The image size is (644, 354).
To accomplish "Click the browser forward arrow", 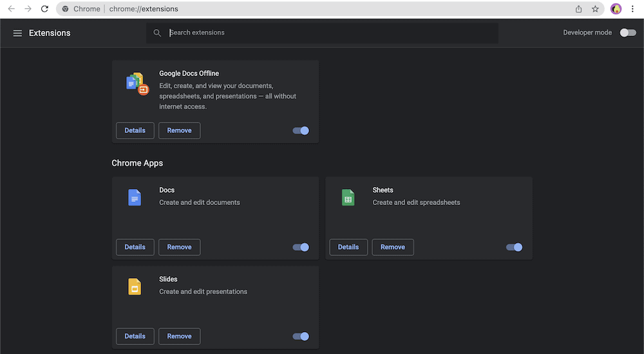I will pyautogui.click(x=28, y=8).
